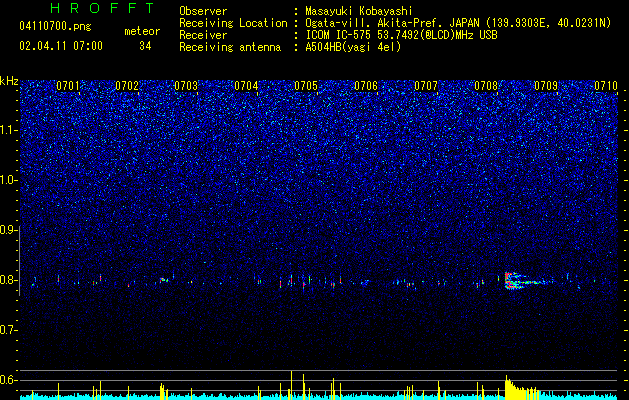Click the 1.1 kHz frequency label

pos(9,130)
